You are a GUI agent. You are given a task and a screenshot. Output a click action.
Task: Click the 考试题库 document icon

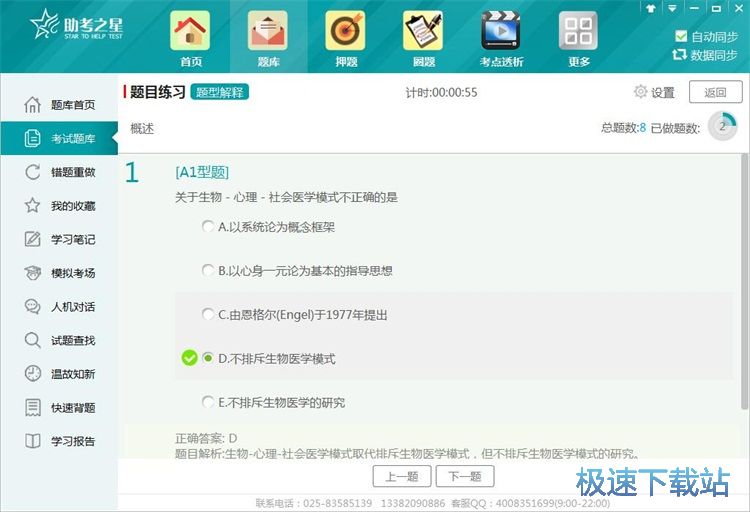[x=33, y=138]
